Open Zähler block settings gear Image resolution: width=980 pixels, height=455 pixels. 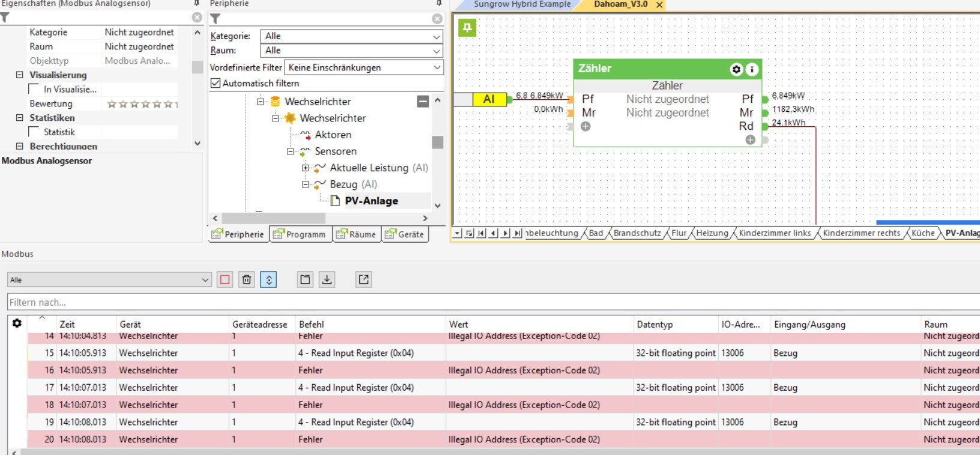(736, 69)
